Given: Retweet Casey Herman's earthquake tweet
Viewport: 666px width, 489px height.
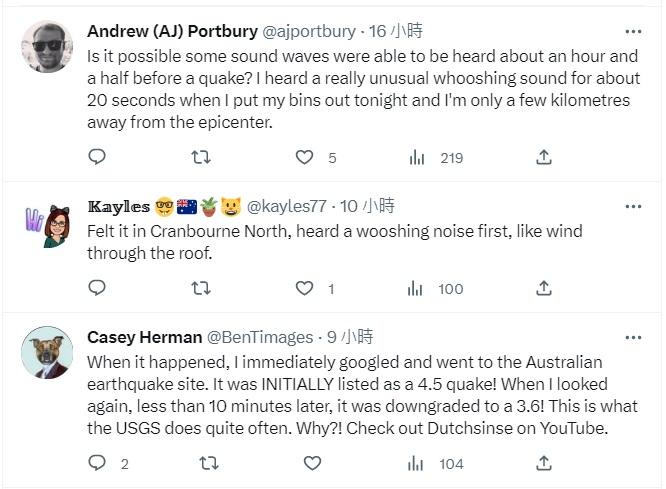Looking at the screenshot, I should tap(209, 463).
